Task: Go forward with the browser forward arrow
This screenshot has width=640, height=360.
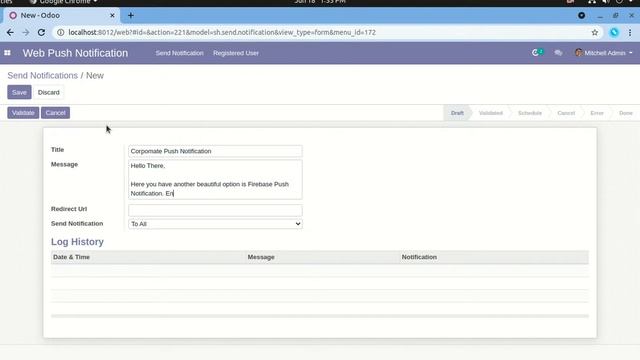Action: coord(26,32)
